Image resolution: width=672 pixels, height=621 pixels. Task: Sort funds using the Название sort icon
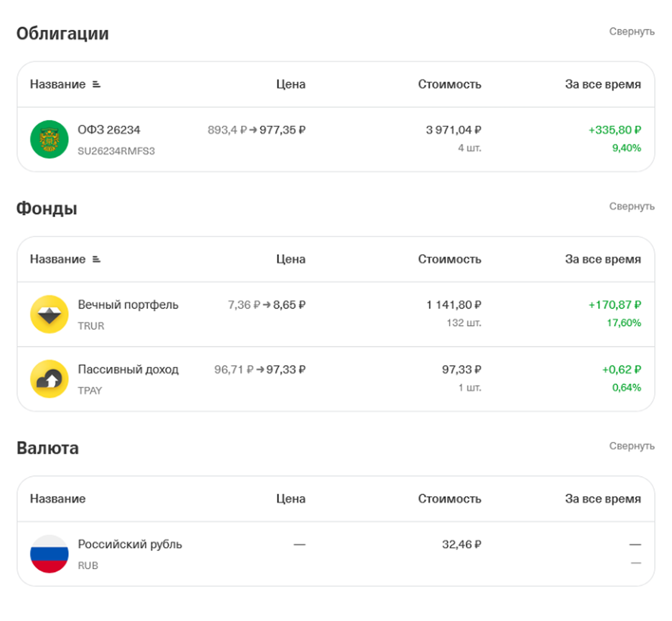[x=97, y=259]
